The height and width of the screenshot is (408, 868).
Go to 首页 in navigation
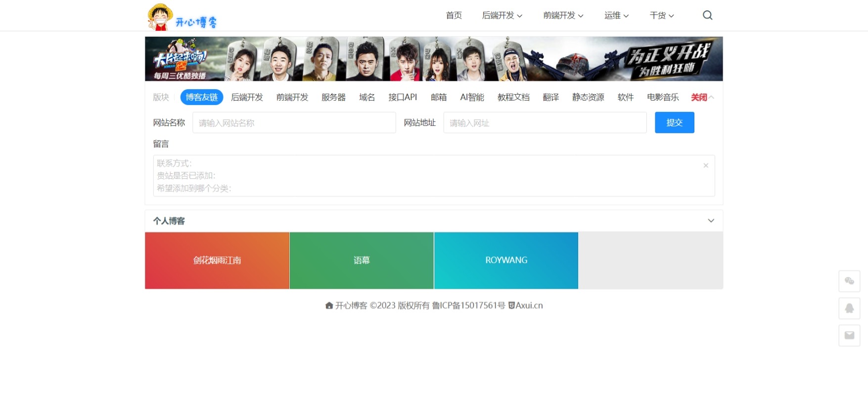tap(454, 15)
